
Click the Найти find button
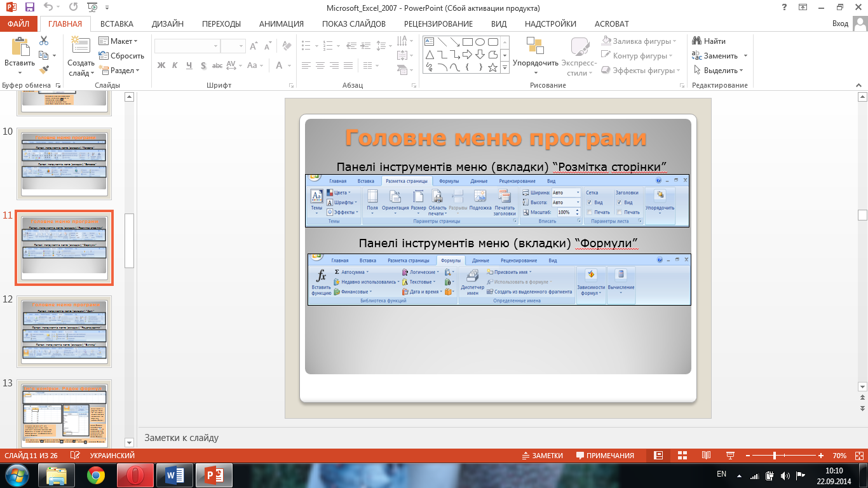click(709, 41)
